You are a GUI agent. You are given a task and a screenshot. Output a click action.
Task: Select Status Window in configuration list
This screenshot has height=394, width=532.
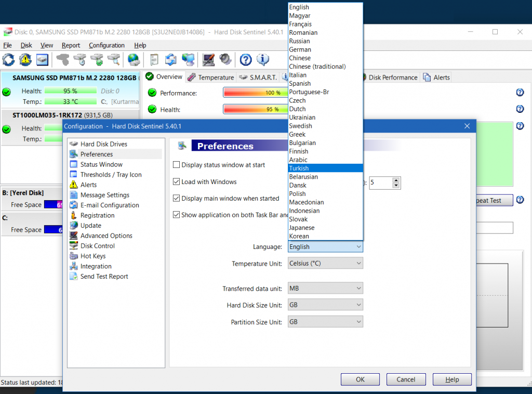(x=101, y=164)
